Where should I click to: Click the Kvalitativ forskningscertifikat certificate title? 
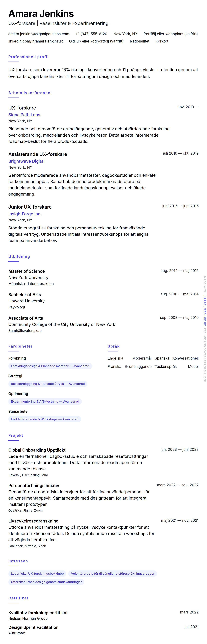38,612
